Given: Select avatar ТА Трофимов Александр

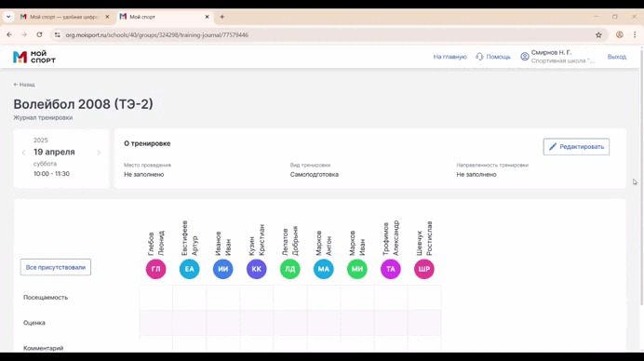Looking at the screenshot, I should 391,269.
